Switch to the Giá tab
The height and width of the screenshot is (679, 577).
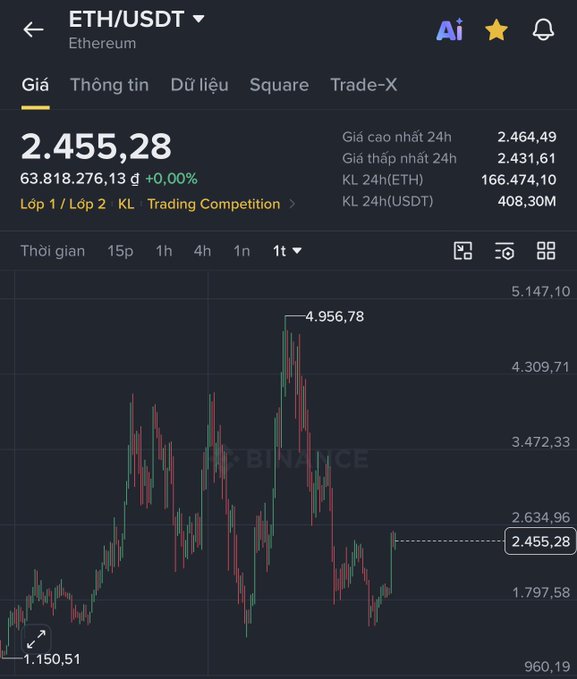click(x=35, y=85)
